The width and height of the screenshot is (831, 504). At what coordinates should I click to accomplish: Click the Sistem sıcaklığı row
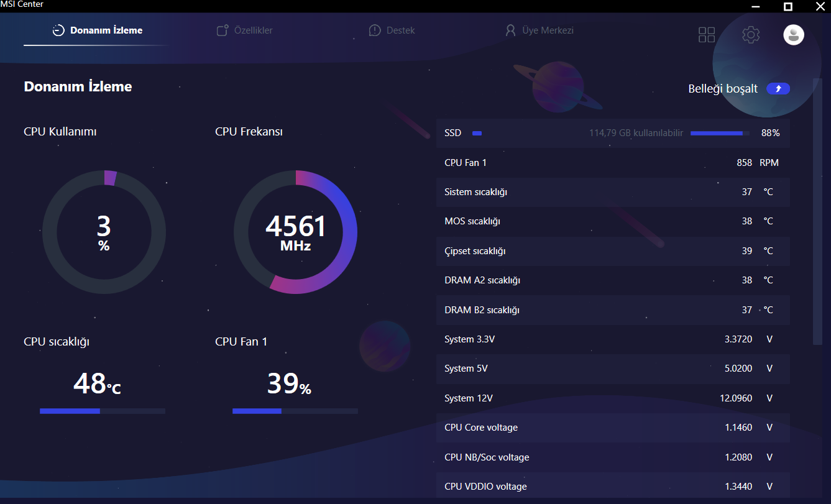pos(613,192)
